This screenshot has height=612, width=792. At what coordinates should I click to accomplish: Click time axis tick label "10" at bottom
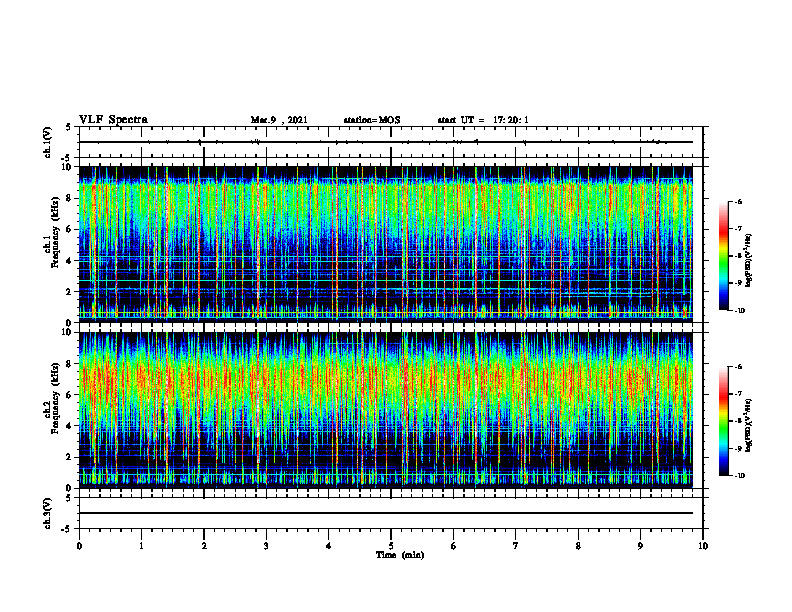703,546
